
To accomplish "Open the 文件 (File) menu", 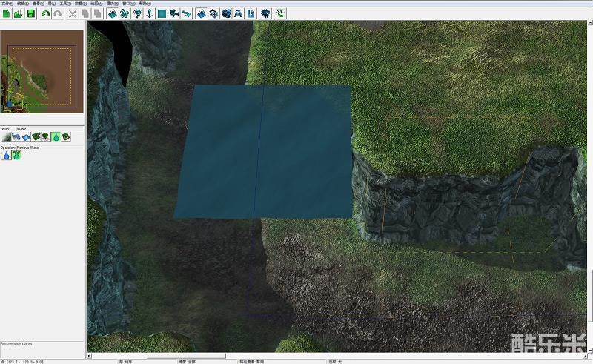I will click(x=7, y=3).
